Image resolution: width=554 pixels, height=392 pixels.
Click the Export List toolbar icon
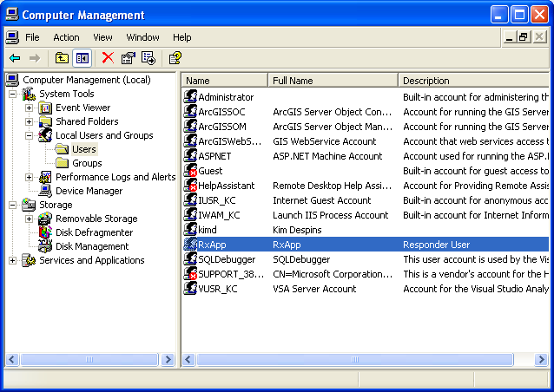point(148,58)
